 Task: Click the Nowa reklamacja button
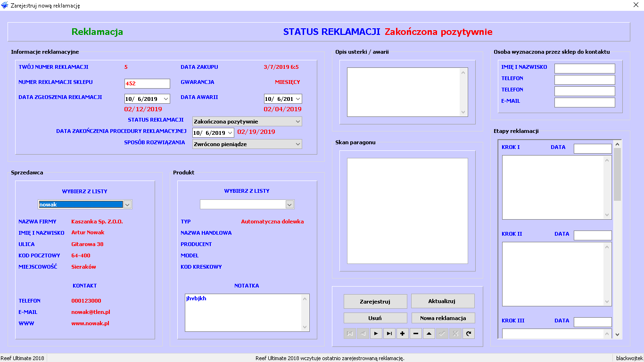click(442, 318)
